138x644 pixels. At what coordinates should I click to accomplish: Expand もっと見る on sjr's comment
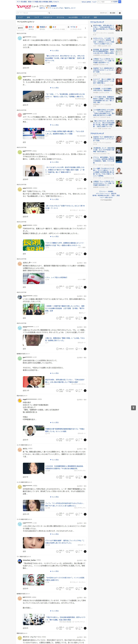54,50
